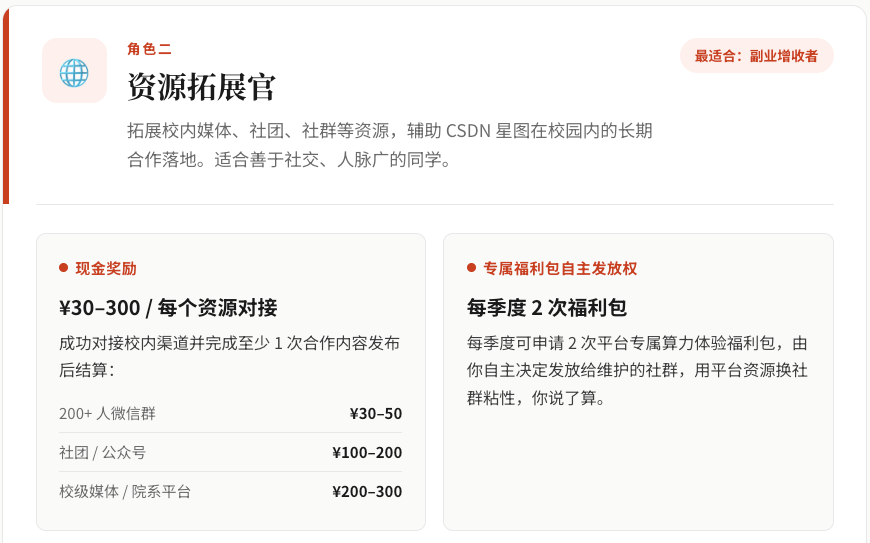Select the 校级媒体 / 院系平台 row
This screenshot has width=870, height=543.
click(230, 491)
